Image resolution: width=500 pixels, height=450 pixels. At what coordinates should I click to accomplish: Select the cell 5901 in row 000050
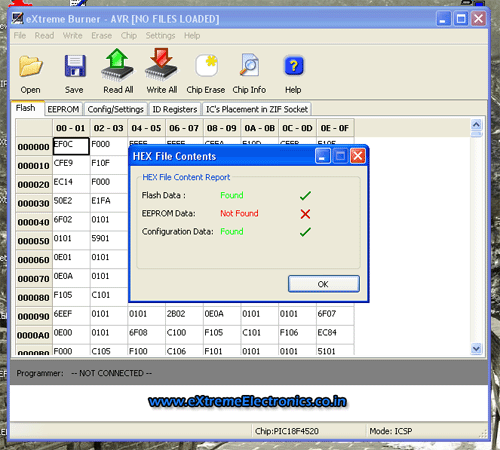(109, 240)
